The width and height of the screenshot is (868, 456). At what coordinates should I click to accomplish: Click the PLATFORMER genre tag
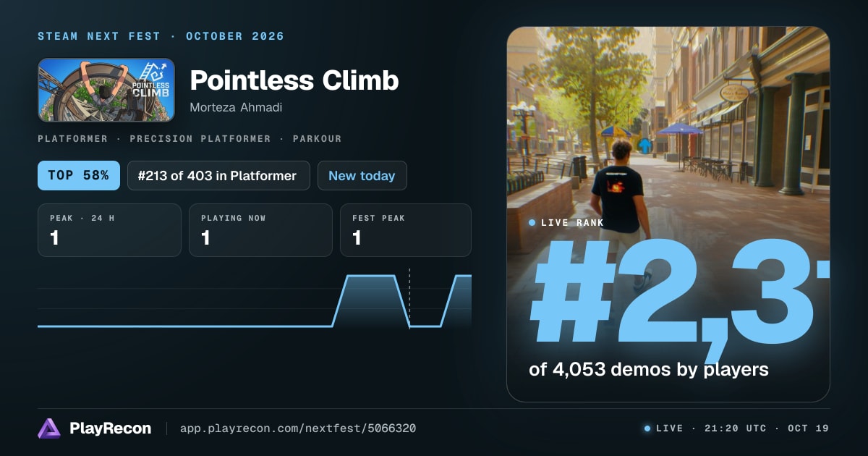[72, 138]
